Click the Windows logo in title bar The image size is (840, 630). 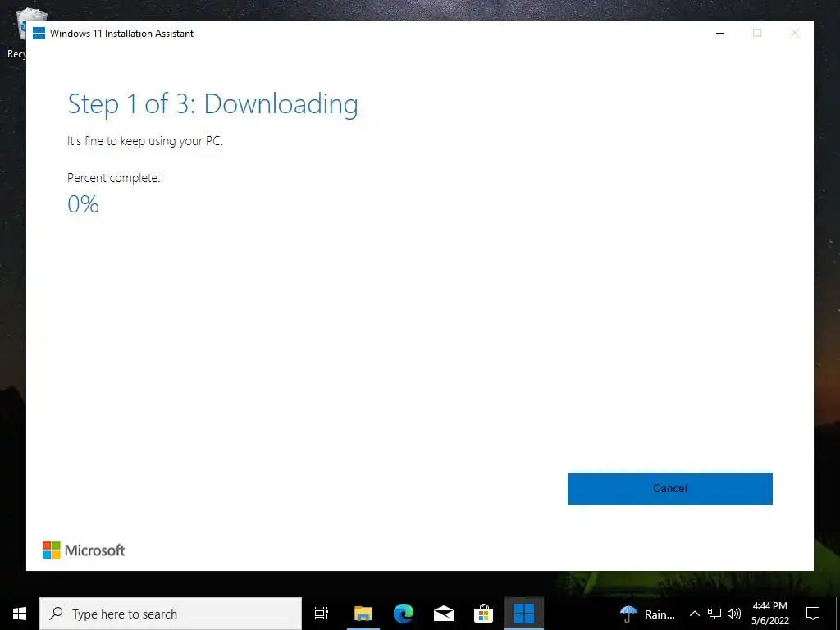pyautogui.click(x=39, y=33)
